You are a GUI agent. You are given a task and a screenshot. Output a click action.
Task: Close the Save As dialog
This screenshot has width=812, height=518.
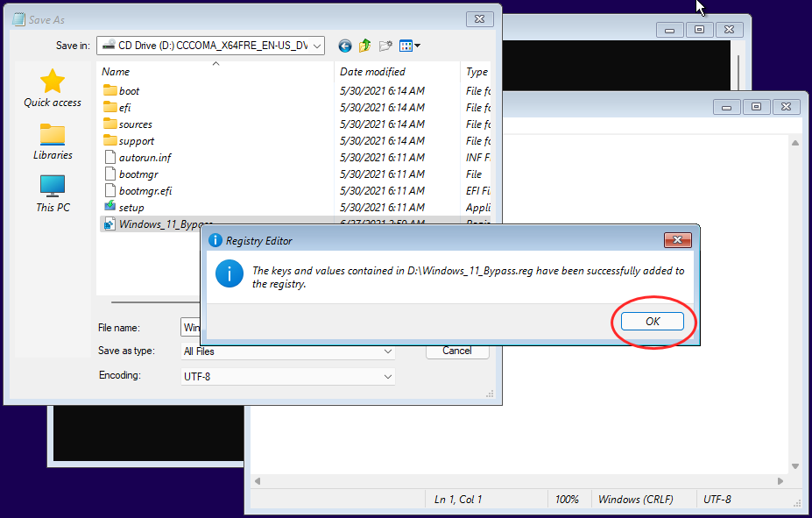[x=479, y=19]
